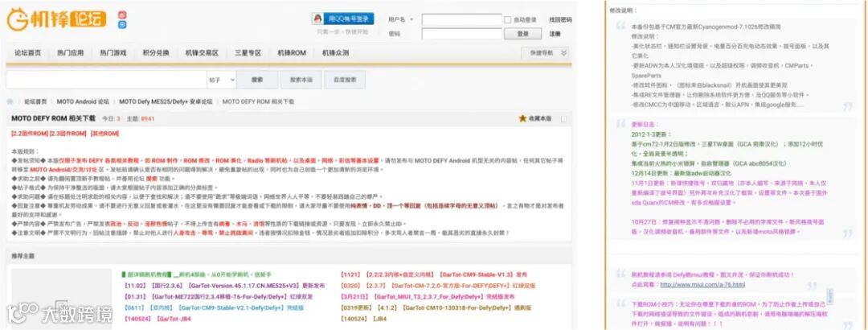868x330 pixels.
Task: Click the QQ penguin avatar icon
Action: (317, 19)
